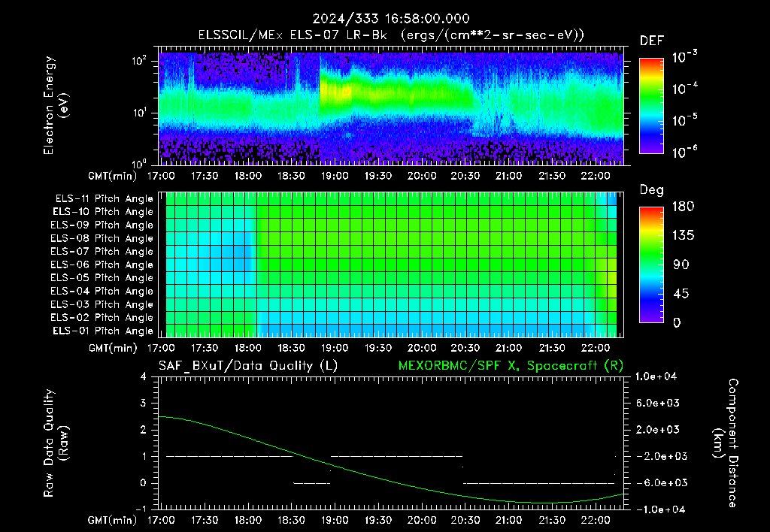This screenshot has height=532, width=770.
Task: Click the 20:30 tick under pitch angle panel
Action: coord(465,348)
